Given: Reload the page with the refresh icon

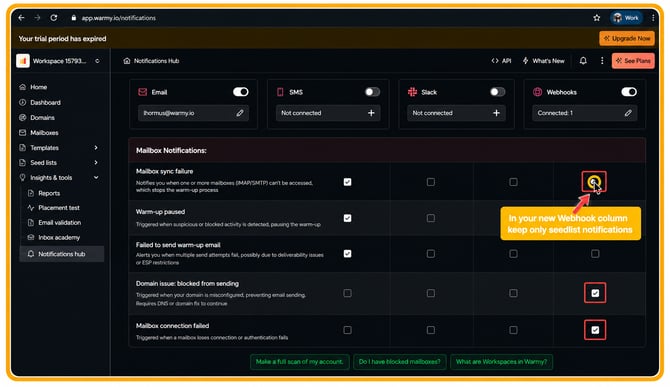Looking at the screenshot, I should point(53,18).
